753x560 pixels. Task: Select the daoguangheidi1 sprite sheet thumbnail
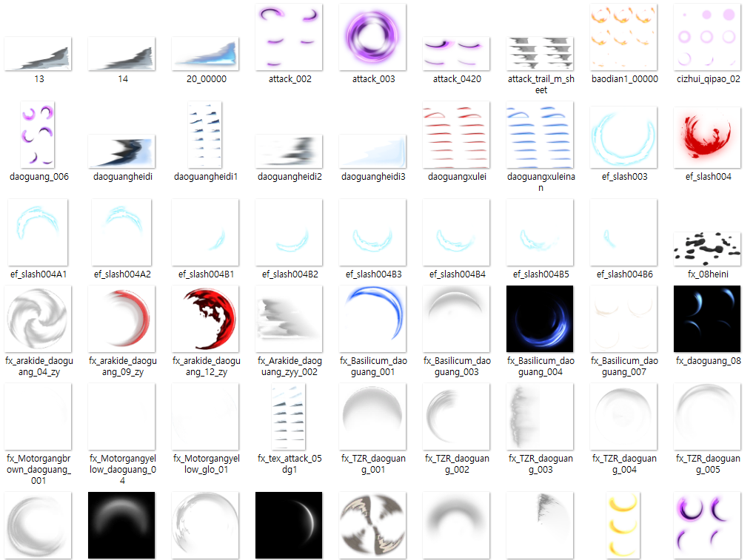pos(205,135)
